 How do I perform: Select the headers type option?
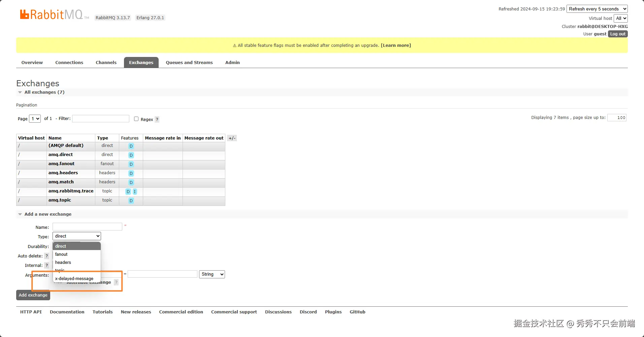[77, 263]
